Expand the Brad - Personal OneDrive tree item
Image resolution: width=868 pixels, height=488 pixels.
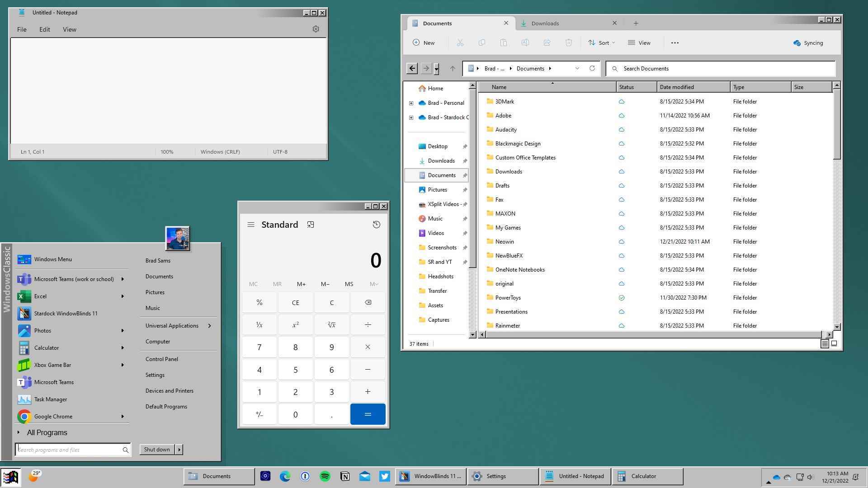click(x=411, y=103)
